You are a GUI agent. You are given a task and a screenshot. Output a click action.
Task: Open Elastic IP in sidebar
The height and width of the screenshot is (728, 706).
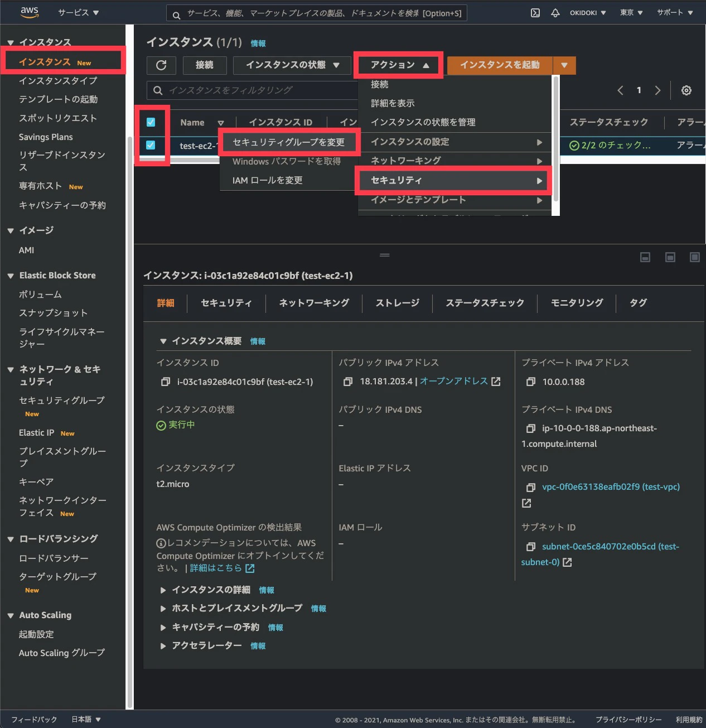36,433
